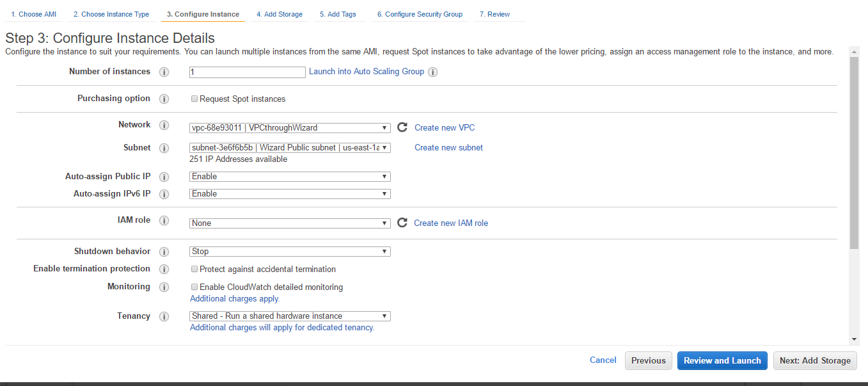Click the info icon next to Tenancy
868x386 pixels.
point(164,317)
